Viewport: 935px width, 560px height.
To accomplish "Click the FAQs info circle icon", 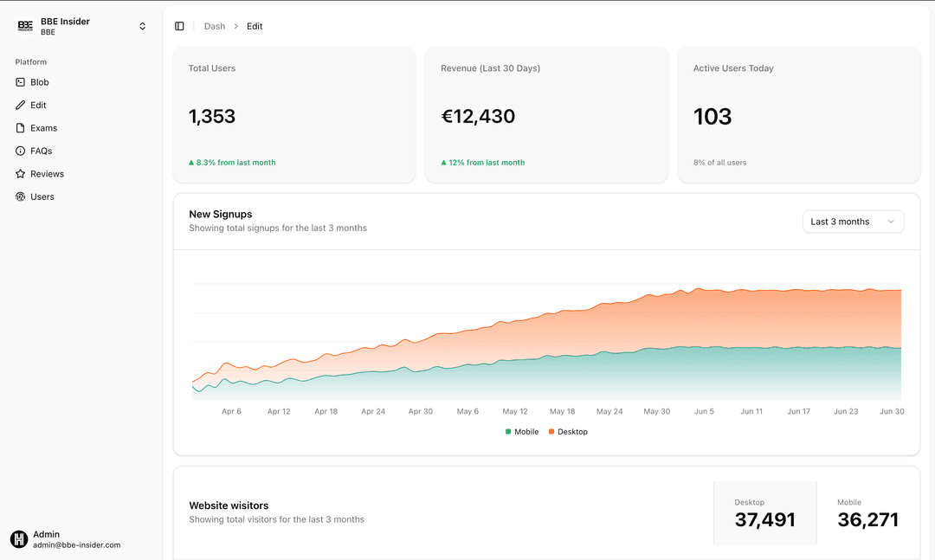I will click(x=20, y=151).
